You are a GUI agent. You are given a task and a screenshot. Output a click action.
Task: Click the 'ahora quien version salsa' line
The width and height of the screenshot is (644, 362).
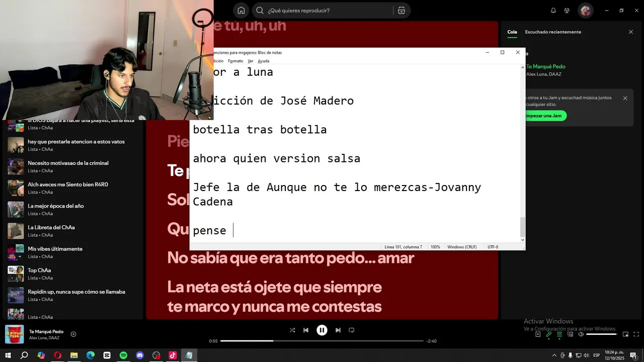click(276, 158)
